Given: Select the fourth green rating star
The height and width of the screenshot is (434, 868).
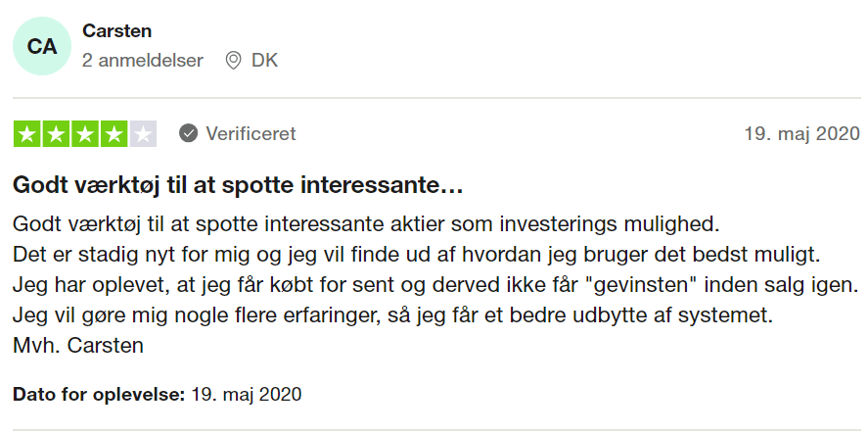Looking at the screenshot, I should 114,133.
